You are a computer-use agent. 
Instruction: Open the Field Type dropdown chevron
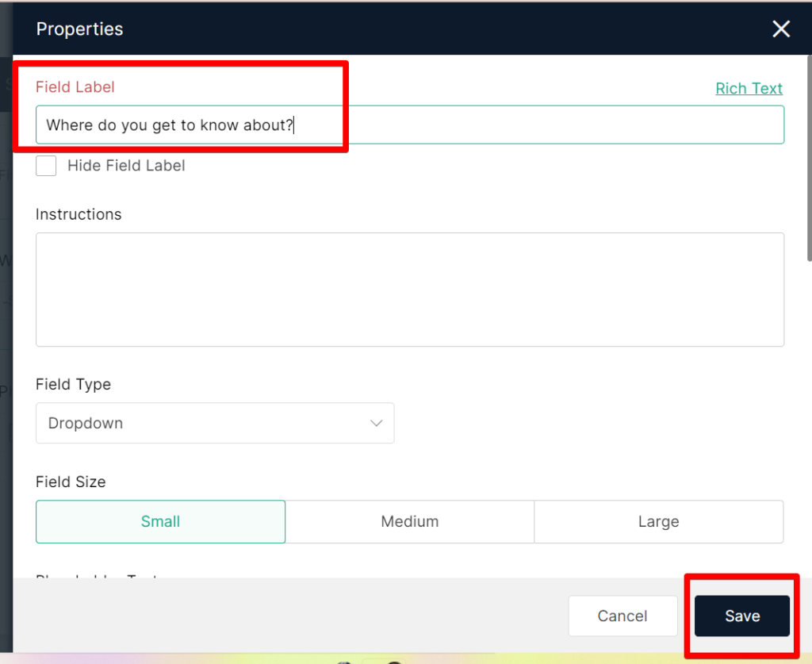pyautogui.click(x=377, y=423)
